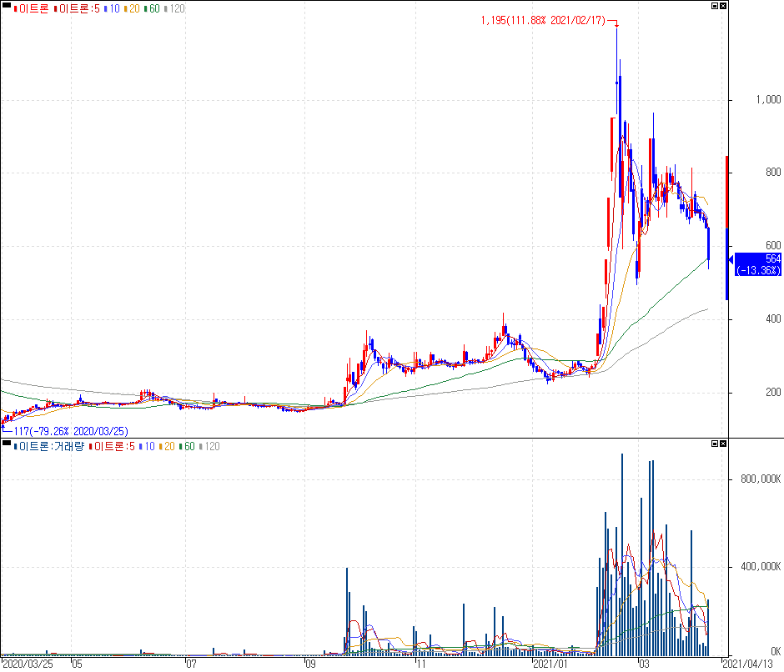Select the 이트론:5 moving average legend in price pane
The height and width of the screenshot is (672, 784).
pyautogui.click(x=77, y=8)
